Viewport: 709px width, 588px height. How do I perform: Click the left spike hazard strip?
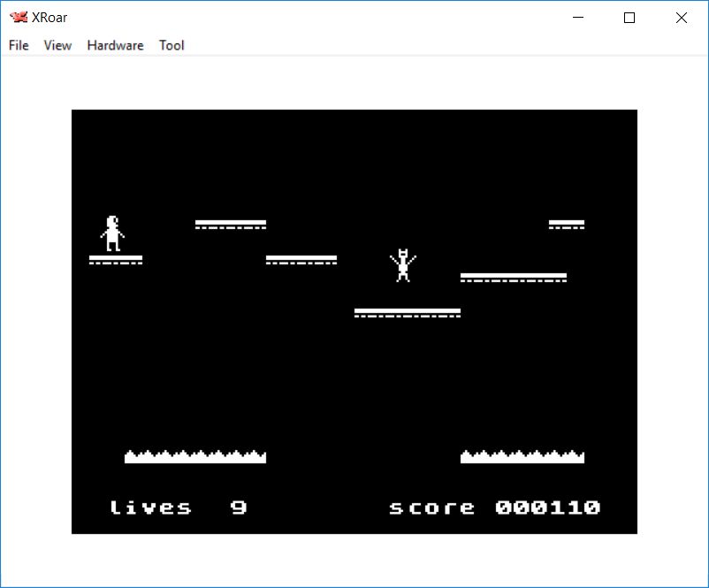[x=194, y=457]
